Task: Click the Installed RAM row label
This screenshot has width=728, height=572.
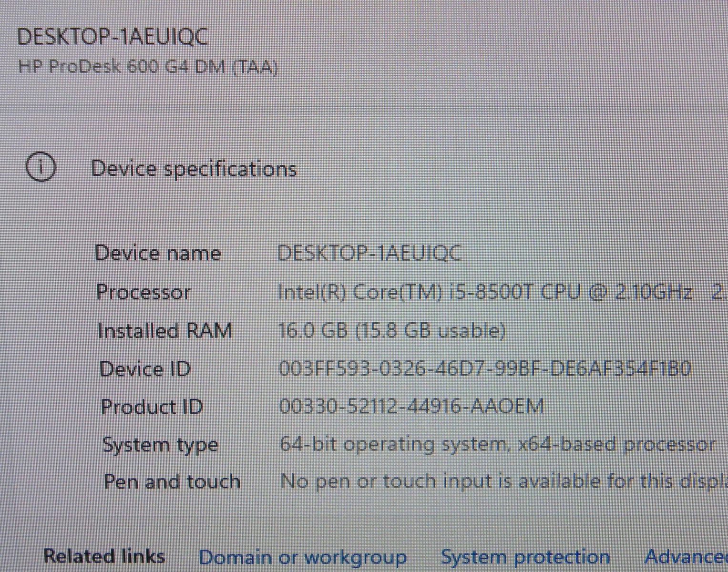Action: [x=164, y=331]
